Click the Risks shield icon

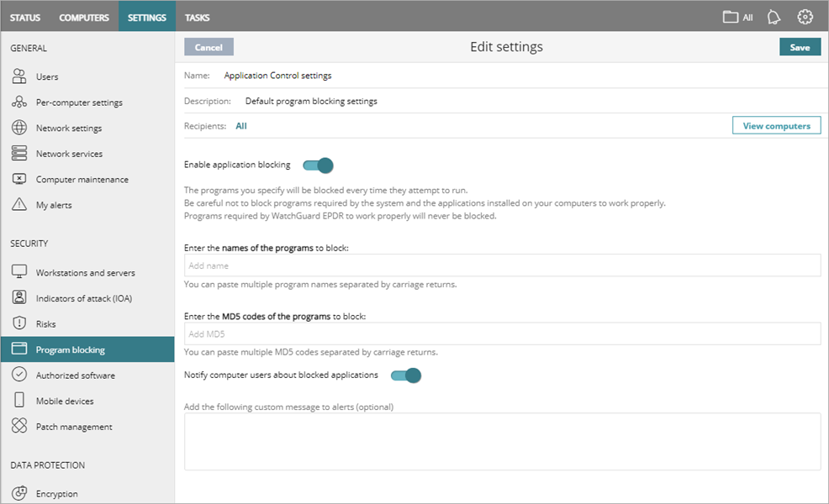point(19,324)
